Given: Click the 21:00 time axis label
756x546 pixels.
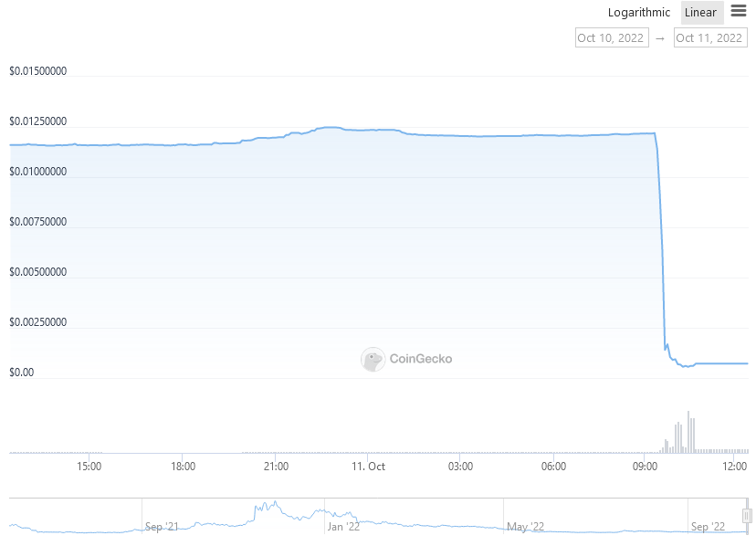Looking at the screenshot, I should coord(277,467).
